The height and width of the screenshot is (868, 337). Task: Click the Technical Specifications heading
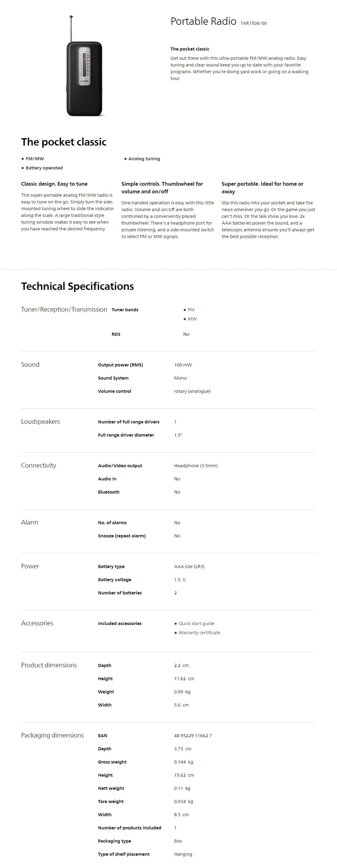tap(78, 286)
